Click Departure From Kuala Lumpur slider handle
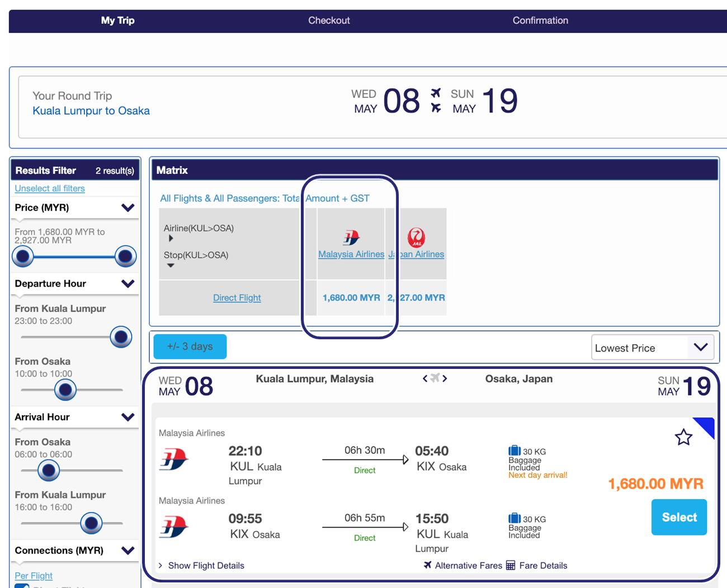 pos(121,337)
